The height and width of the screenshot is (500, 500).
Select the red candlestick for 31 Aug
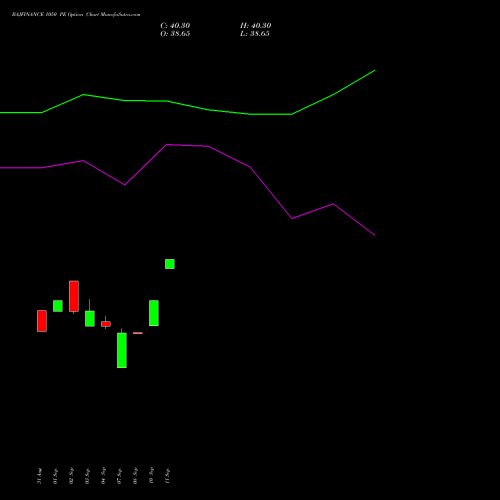[x=42, y=321]
